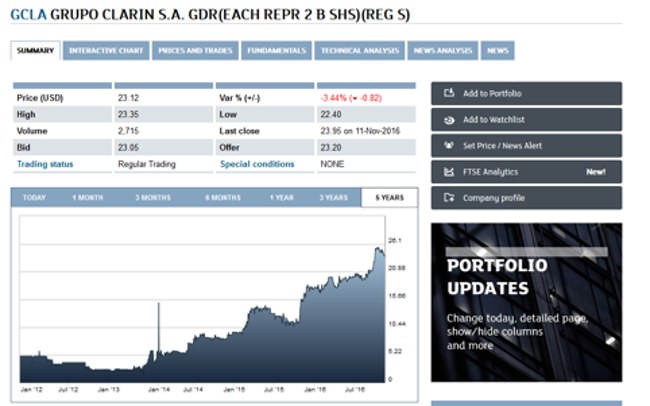The height and width of the screenshot is (406, 650).
Task: Open the News tab
Action: pos(497,51)
